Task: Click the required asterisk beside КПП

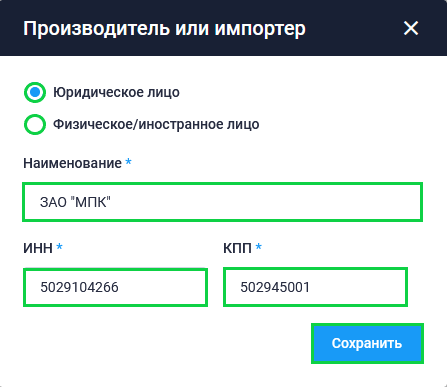Action: 258,247
